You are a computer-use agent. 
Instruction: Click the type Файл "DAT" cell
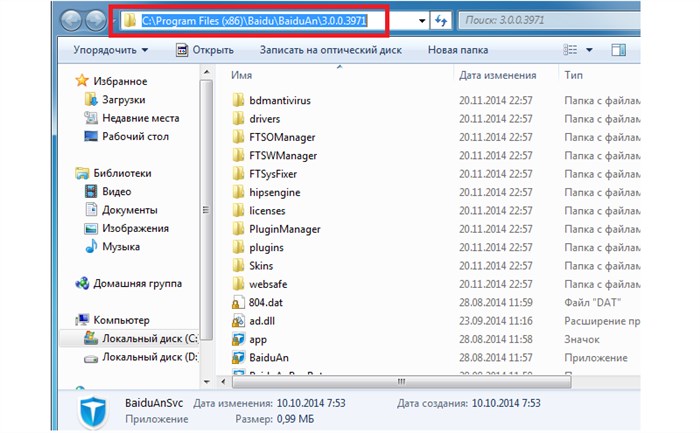592,302
